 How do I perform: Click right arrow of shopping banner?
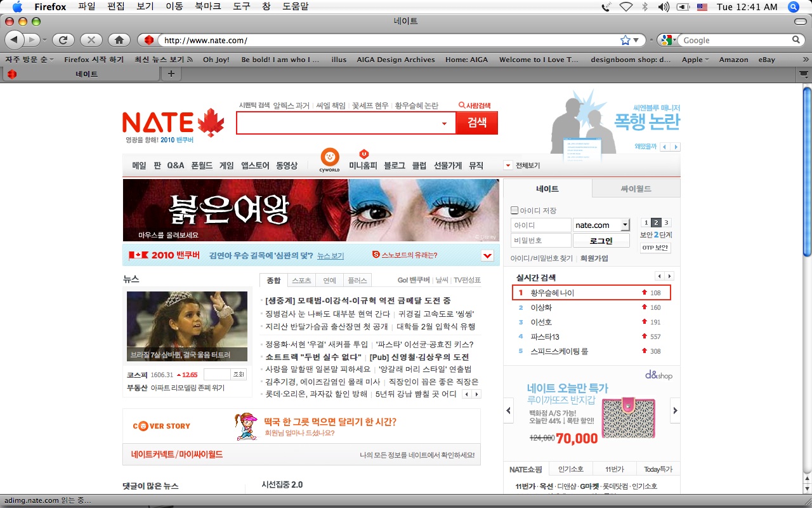675,410
